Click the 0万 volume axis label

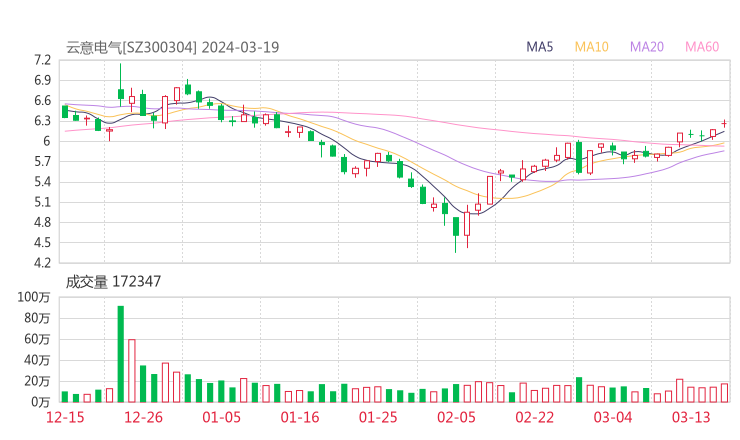coord(40,402)
